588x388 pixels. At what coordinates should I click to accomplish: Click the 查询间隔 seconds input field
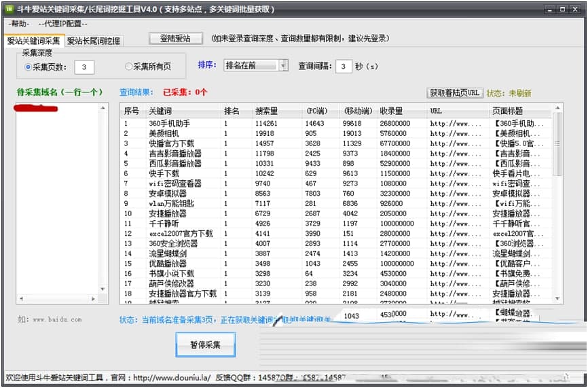pyautogui.click(x=344, y=65)
